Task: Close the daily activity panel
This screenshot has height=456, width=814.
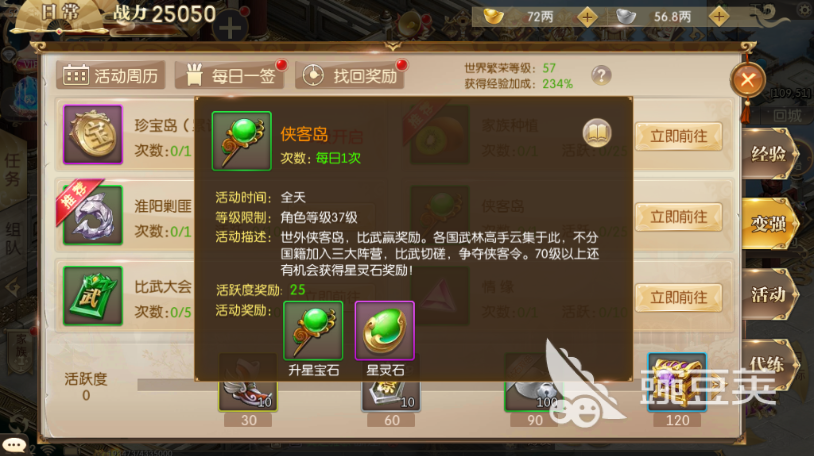Action: pos(748,80)
